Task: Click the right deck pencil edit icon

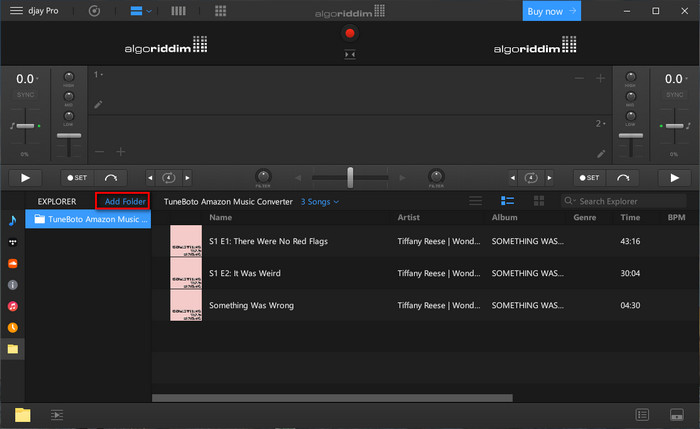Action: 601,154
